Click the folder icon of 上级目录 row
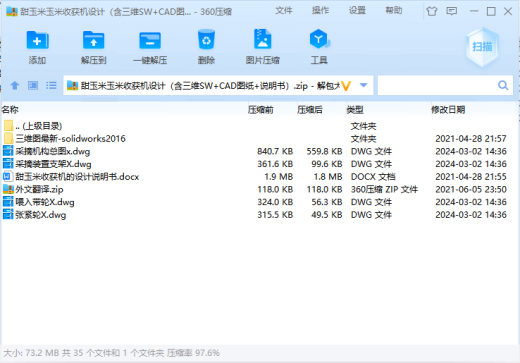This screenshot has width=520, height=363. pyautogui.click(x=9, y=126)
